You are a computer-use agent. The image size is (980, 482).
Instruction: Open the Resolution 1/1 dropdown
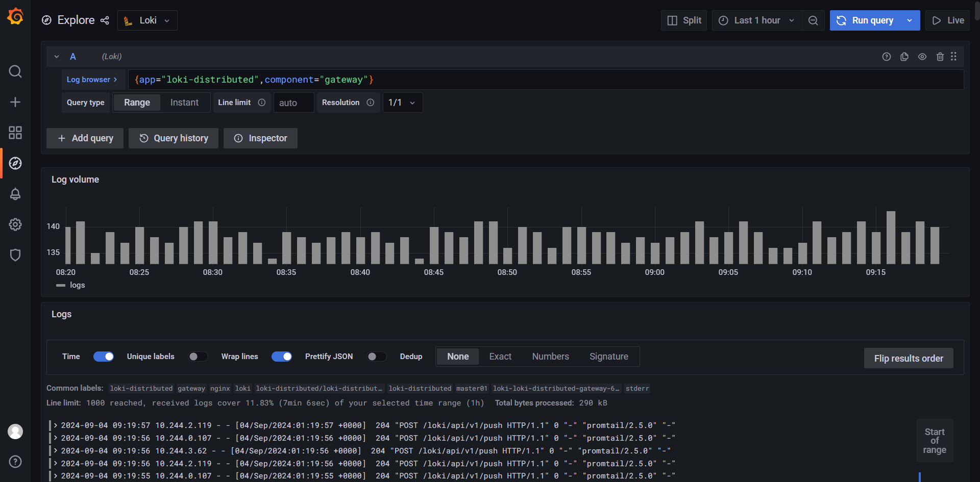(402, 103)
